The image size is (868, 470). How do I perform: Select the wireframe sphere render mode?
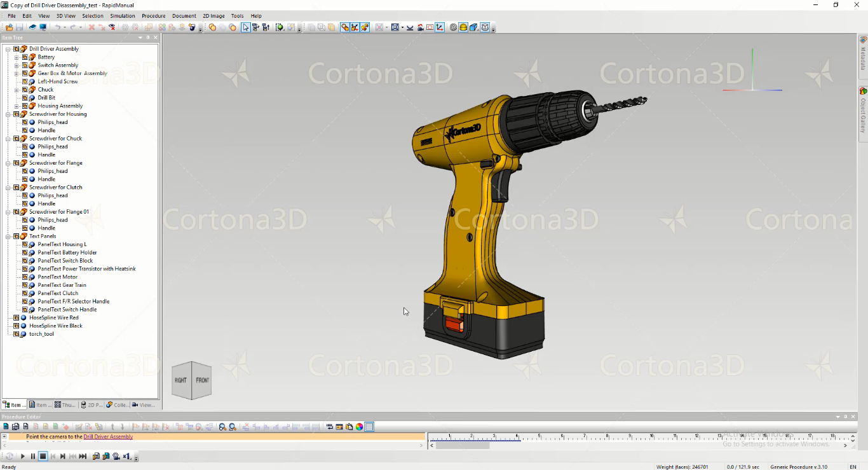pyautogui.click(x=453, y=27)
